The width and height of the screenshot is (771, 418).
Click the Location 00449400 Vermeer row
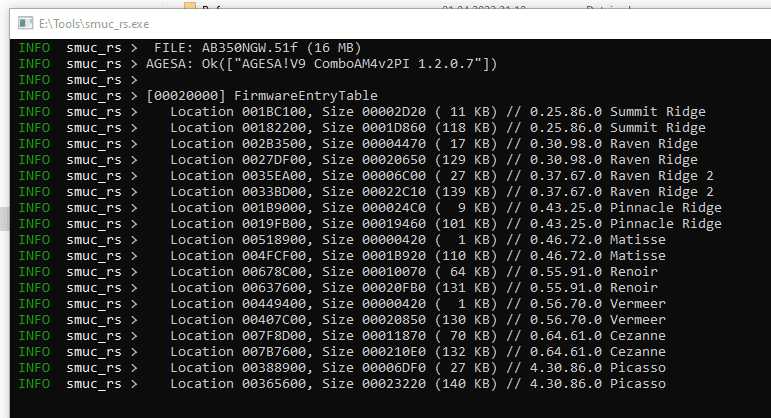(x=342, y=303)
